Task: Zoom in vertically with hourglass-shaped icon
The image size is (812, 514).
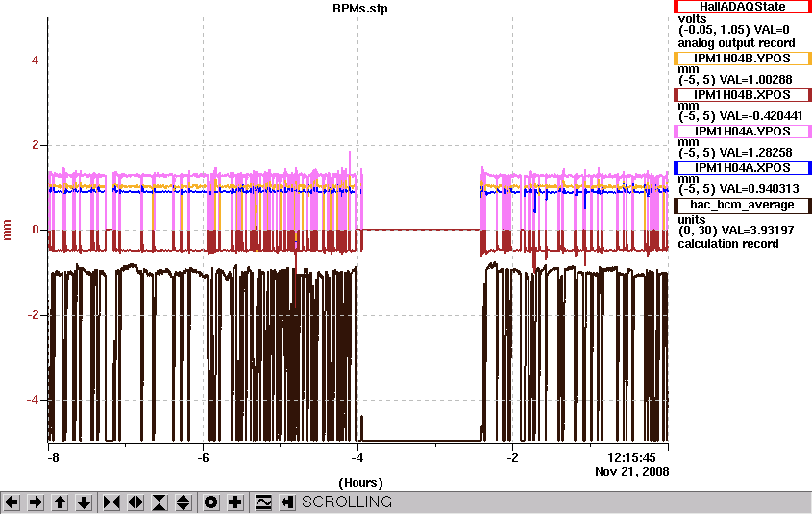Action: tap(160, 502)
